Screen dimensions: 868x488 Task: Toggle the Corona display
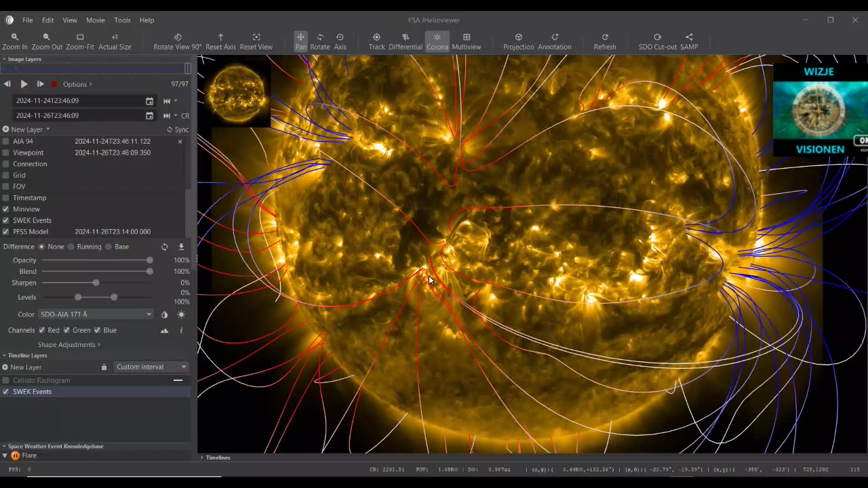coord(437,41)
